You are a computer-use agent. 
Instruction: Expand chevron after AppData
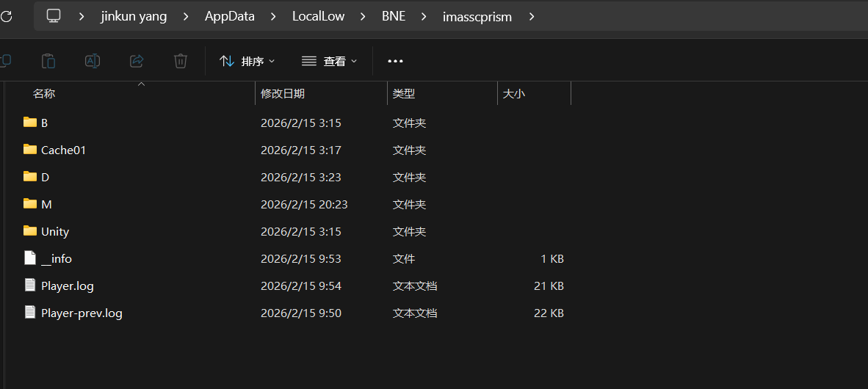click(x=273, y=17)
